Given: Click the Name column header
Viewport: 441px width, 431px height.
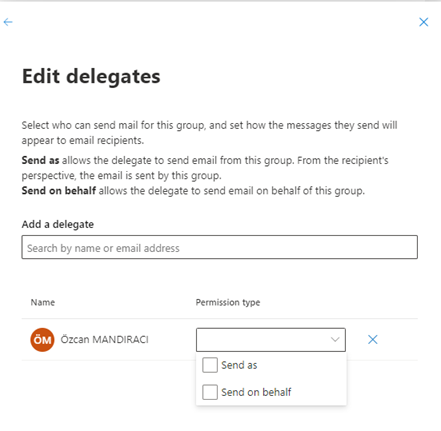Looking at the screenshot, I should (43, 302).
